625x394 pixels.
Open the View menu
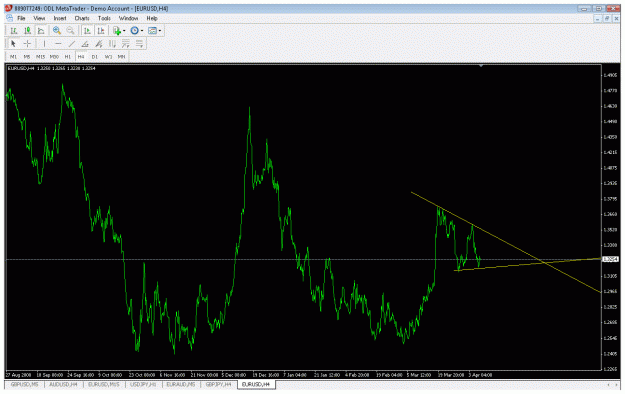(39, 18)
